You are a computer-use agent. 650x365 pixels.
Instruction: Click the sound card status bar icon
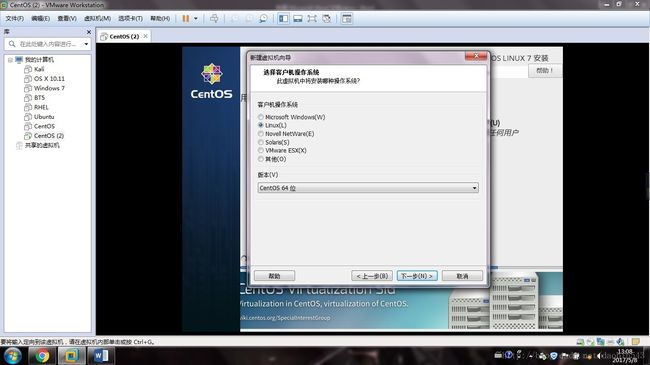click(620, 342)
